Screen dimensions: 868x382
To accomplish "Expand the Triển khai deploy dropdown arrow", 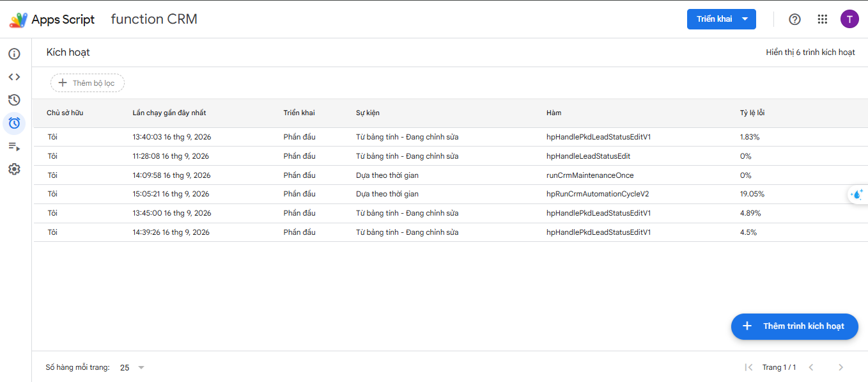I will click(745, 19).
